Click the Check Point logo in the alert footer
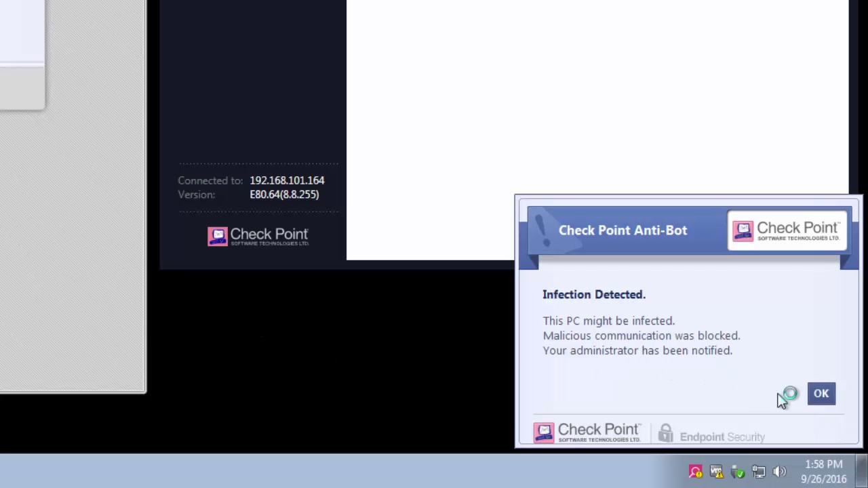The width and height of the screenshot is (868, 488). [x=587, y=432]
